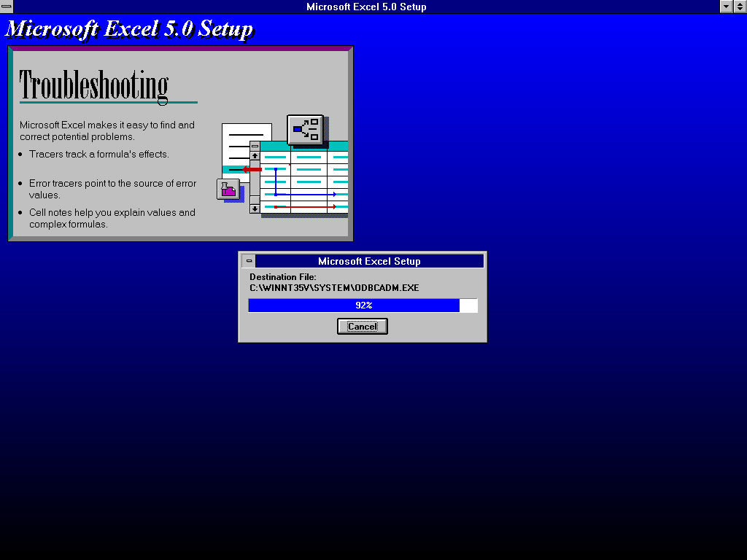The image size is (747, 560).
Task: Click 'Error tracers point to the source' bullet
Action: pyautogui.click(x=112, y=189)
